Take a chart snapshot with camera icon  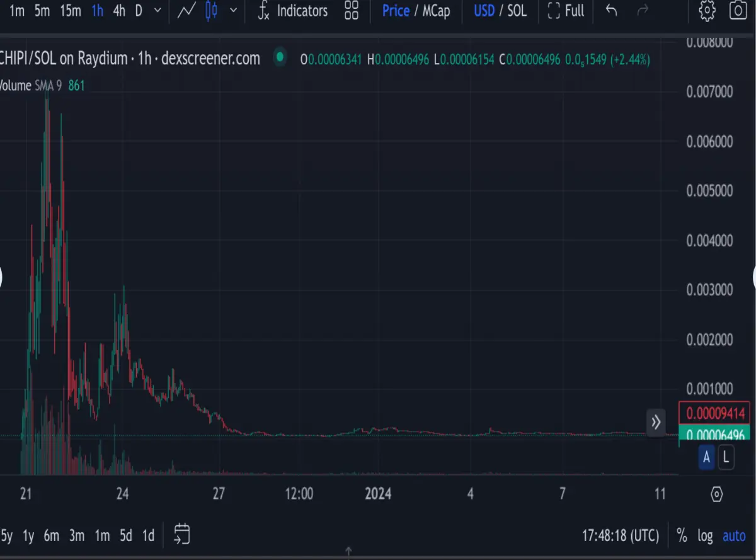coord(738,11)
